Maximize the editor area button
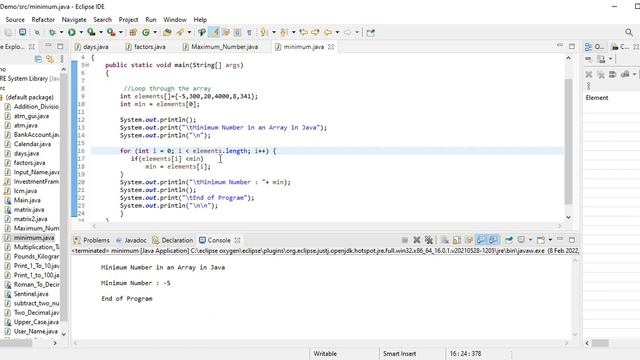 pyautogui.click(x=572, y=47)
